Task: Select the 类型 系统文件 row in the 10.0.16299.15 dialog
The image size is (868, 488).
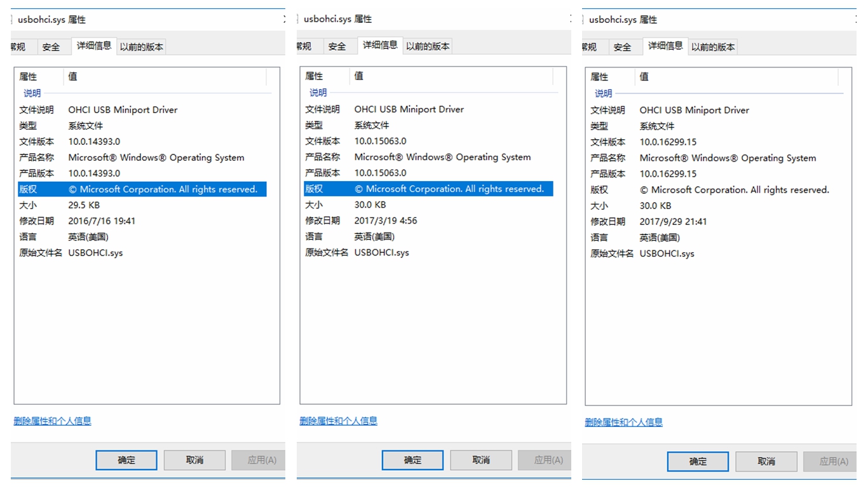Action: click(714, 126)
